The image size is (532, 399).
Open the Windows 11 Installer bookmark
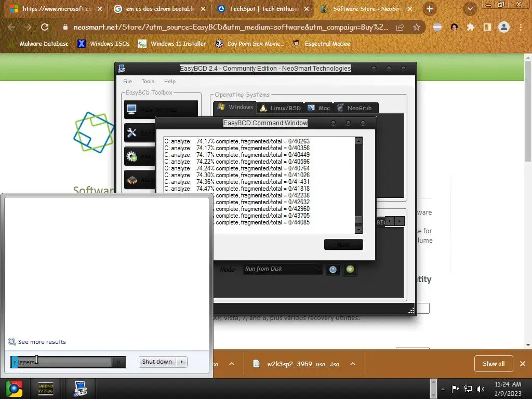click(x=172, y=44)
